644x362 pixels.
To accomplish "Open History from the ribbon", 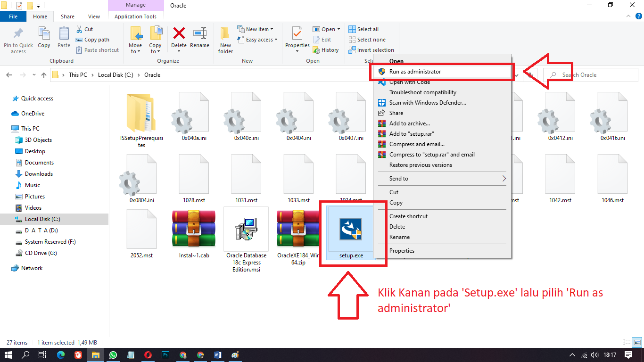I will 326,50.
